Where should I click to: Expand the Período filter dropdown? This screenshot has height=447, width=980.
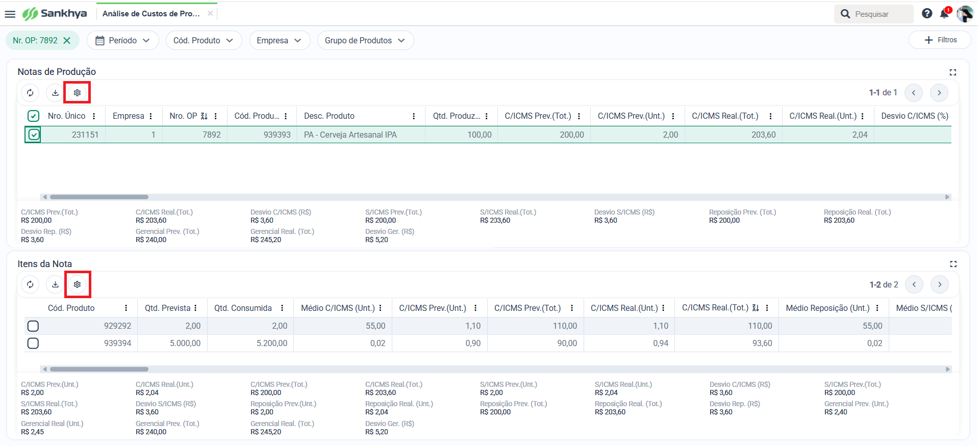pos(123,40)
